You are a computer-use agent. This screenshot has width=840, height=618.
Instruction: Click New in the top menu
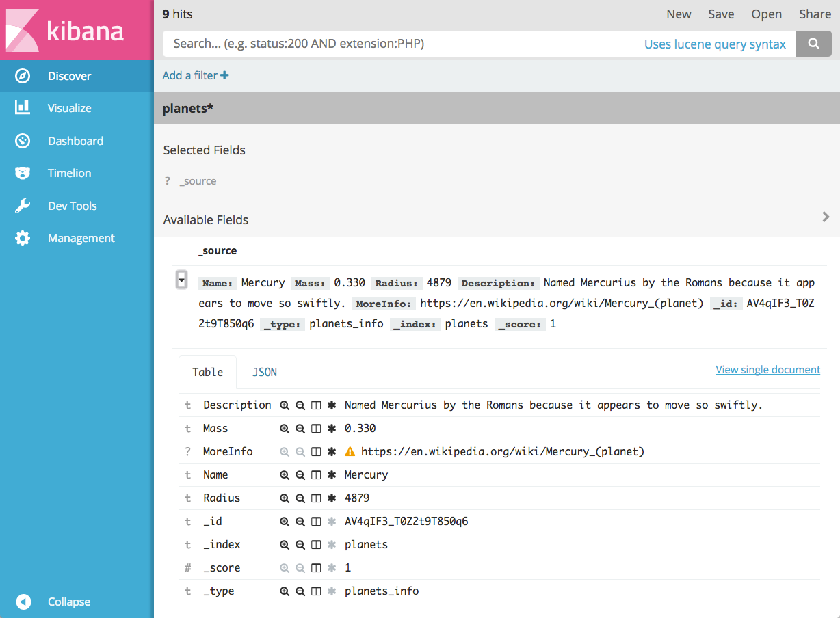coord(679,14)
